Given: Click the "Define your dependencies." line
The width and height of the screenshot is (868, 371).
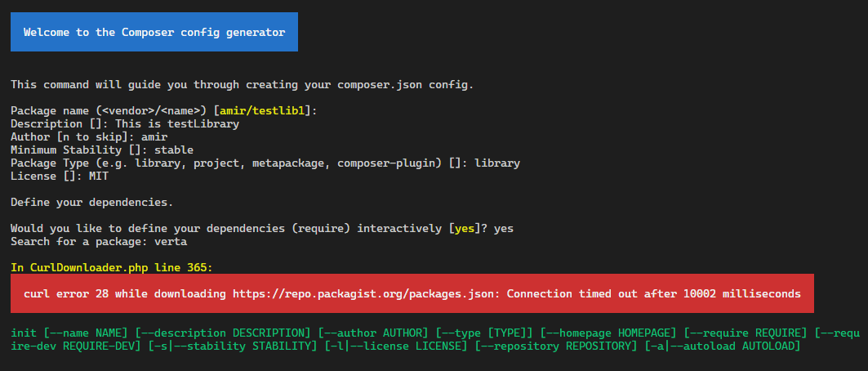Looking at the screenshot, I should 92,202.
